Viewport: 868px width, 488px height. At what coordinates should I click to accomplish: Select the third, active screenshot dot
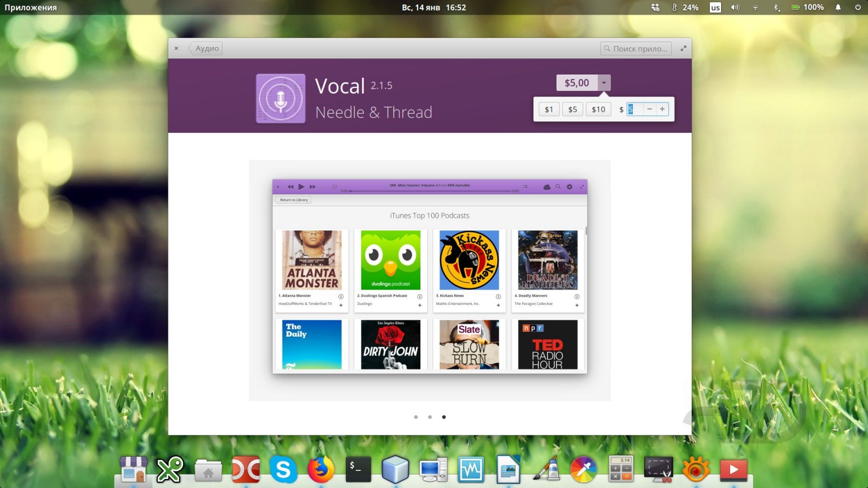tap(444, 417)
